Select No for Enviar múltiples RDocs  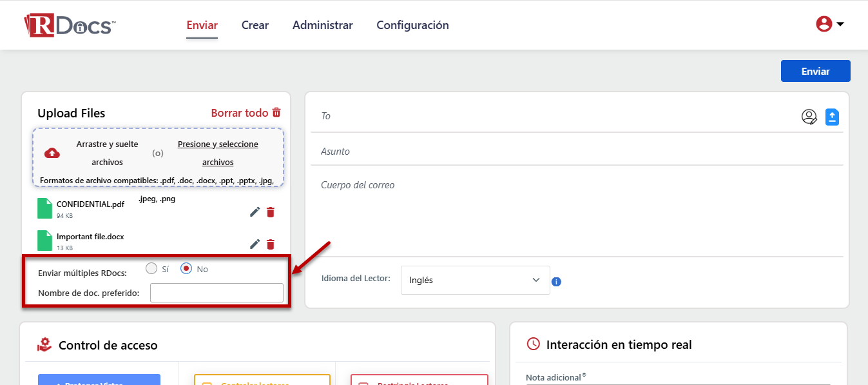186,269
